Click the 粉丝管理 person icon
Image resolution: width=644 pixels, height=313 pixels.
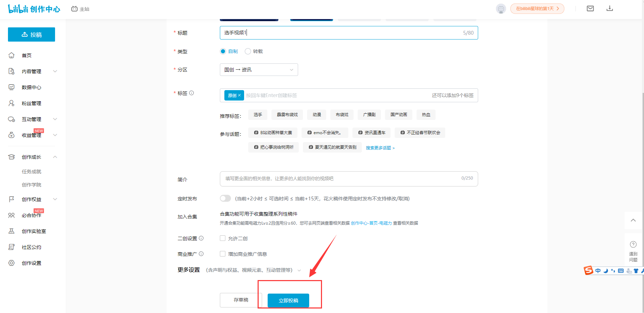[x=11, y=103]
